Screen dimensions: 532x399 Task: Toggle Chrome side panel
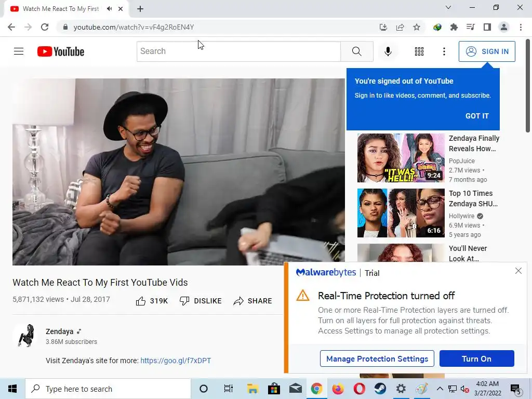pyautogui.click(x=487, y=27)
